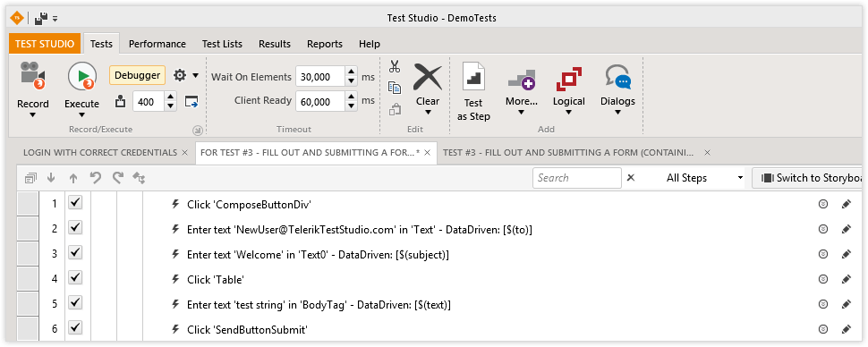Viewport: 868px width, 347px height.
Task: Click the calibrate browser window icon
Action: (x=191, y=102)
